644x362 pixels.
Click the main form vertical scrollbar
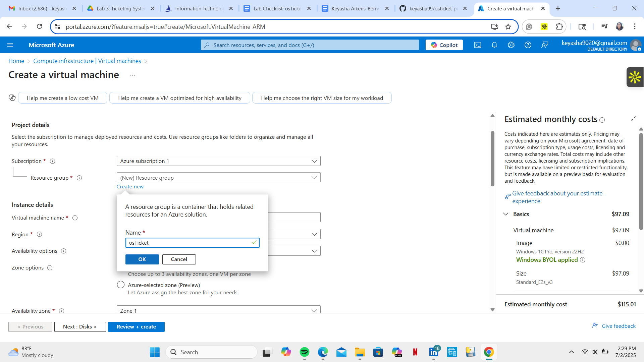tap(492, 159)
